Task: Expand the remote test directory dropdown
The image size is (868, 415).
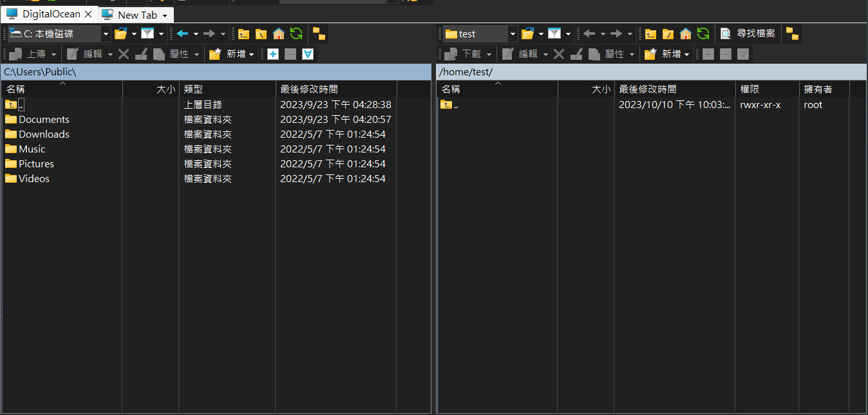Action: point(513,34)
